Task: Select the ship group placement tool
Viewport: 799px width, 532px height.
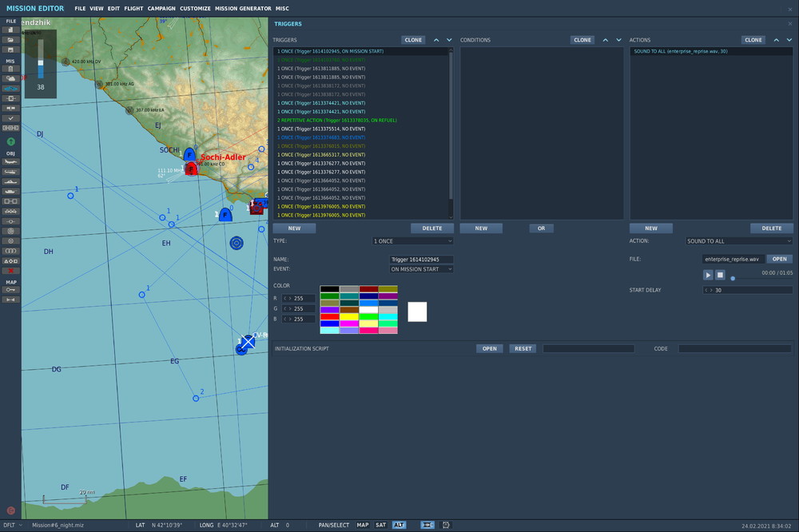Action: pyautogui.click(x=11, y=181)
